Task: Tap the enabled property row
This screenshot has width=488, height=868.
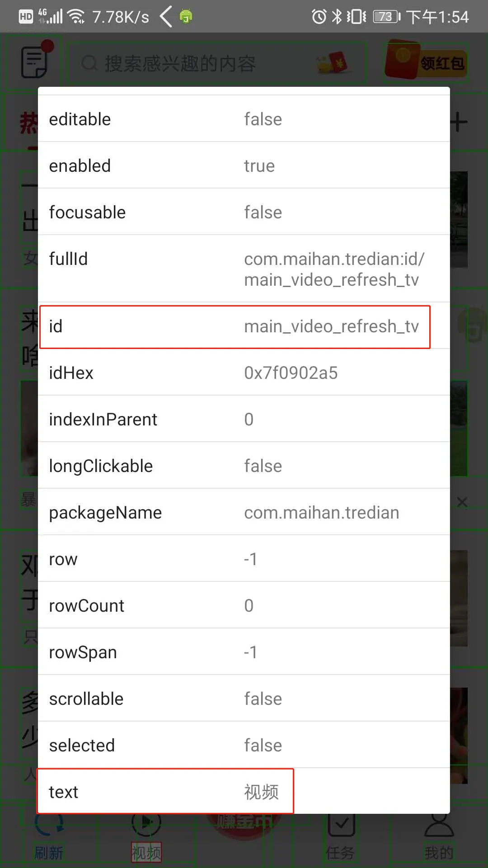Action: [x=244, y=166]
